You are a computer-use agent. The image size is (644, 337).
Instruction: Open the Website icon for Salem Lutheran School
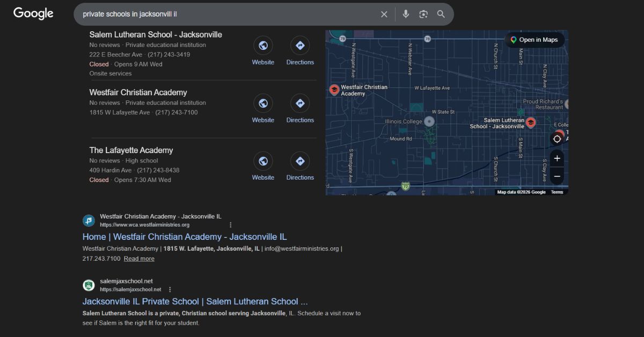263,45
